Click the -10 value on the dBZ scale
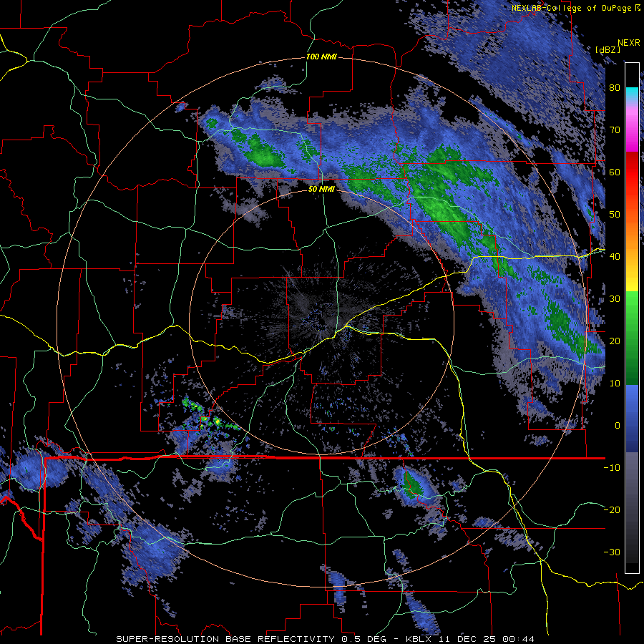 click(x=612, y=468)
